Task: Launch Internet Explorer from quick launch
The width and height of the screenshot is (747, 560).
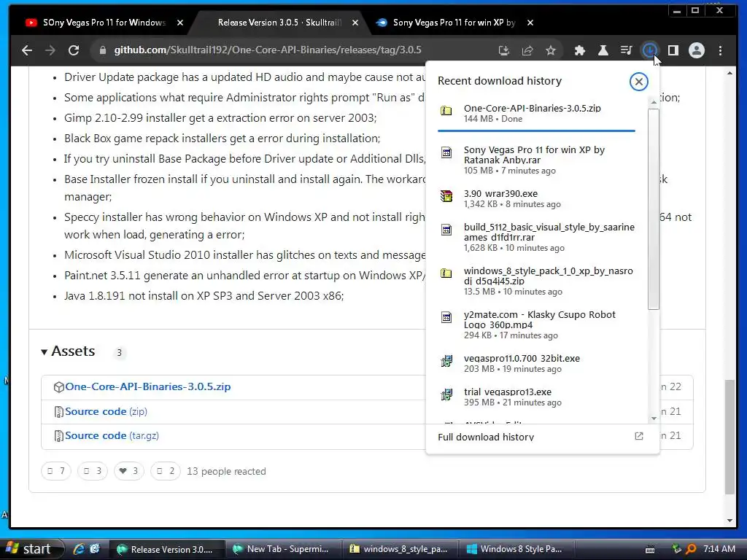Action: [x=79, y=549]
